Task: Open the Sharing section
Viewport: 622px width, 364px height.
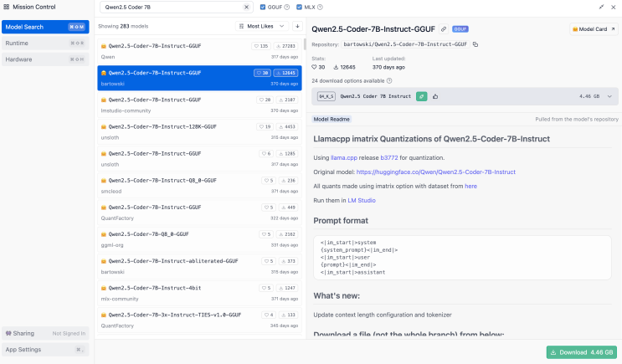Action: tap(45, 334)
